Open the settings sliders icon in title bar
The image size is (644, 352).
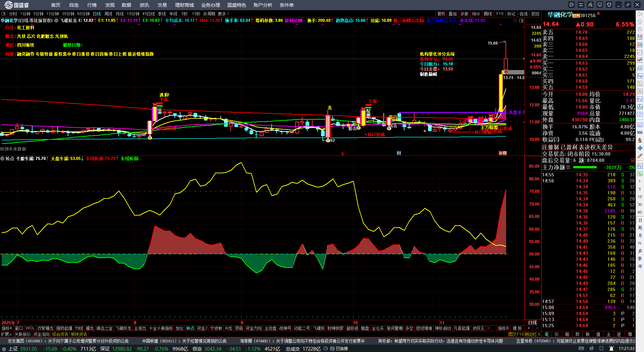click(581, 5)
